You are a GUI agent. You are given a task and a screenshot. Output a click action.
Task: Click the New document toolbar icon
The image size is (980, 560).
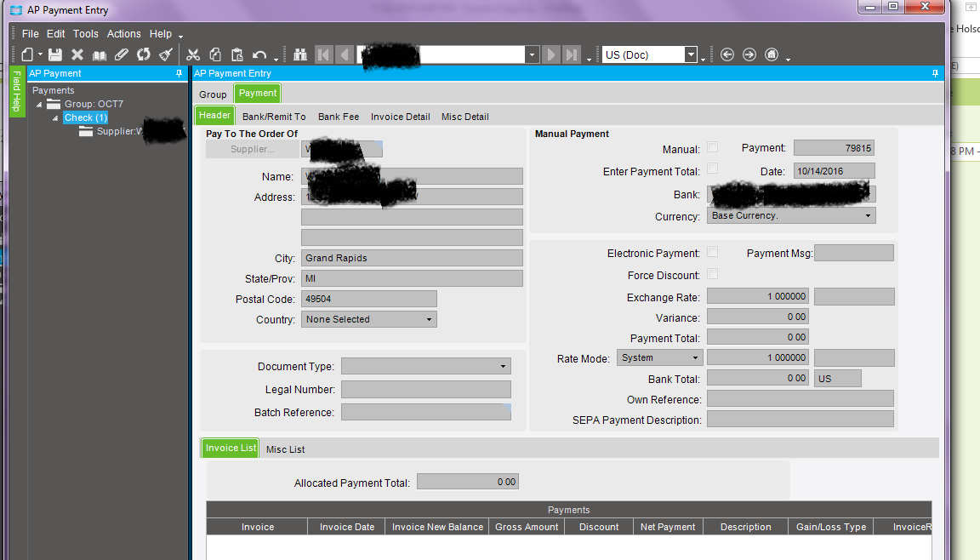click(x=27, y=55)
